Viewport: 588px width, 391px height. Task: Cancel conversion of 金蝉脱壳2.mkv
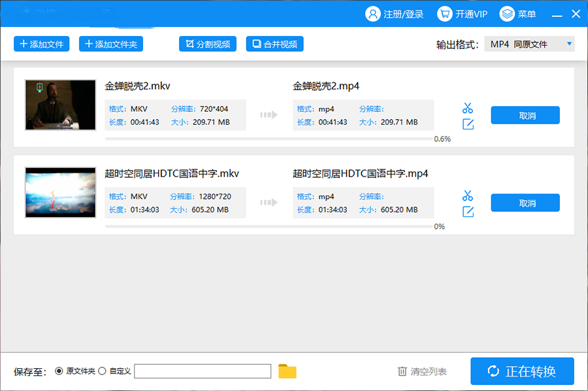[525, 115]
